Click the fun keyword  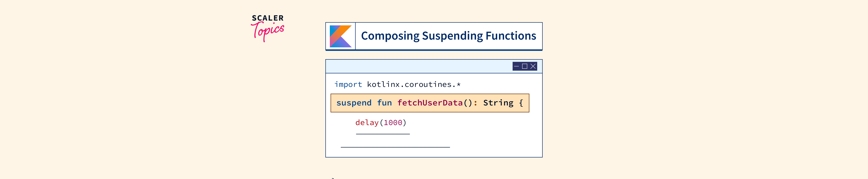click(x=384, y=103)
